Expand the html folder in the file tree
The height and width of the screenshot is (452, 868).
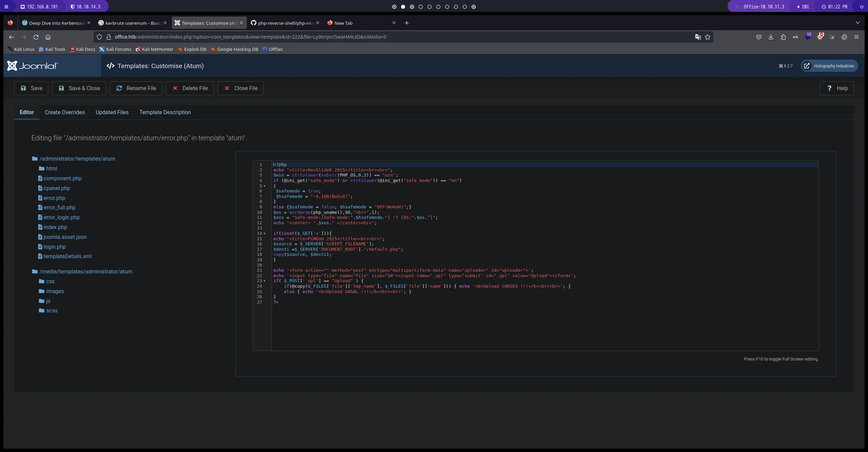coord(51,168)
